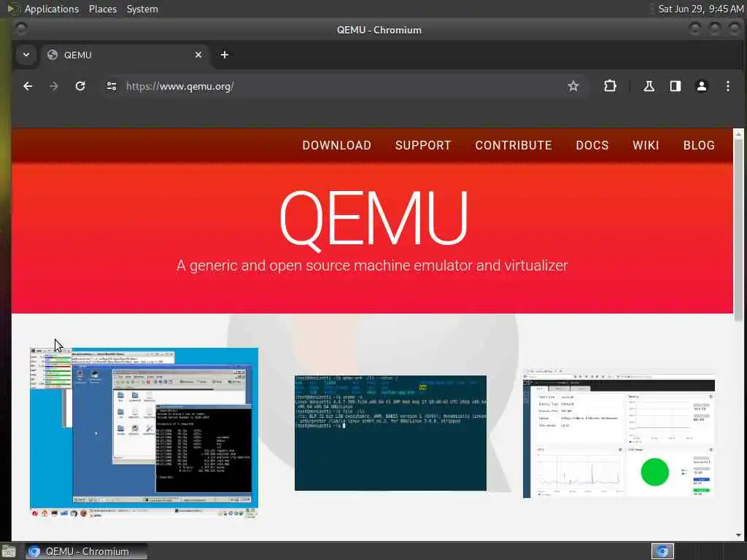This screenshot has height=560, width=747.
Task: Select the QEMU browser tab
Action: click(125, 55)
